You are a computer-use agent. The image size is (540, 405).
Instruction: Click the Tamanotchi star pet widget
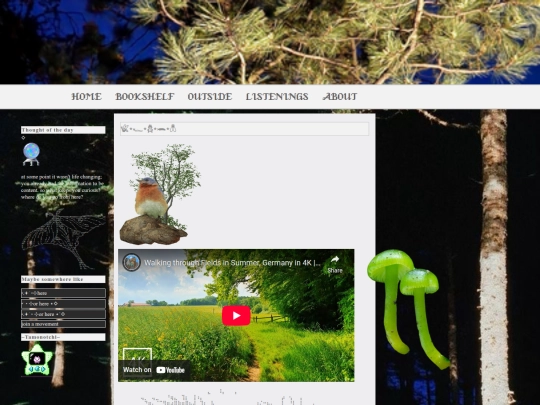tap(37, 360)
